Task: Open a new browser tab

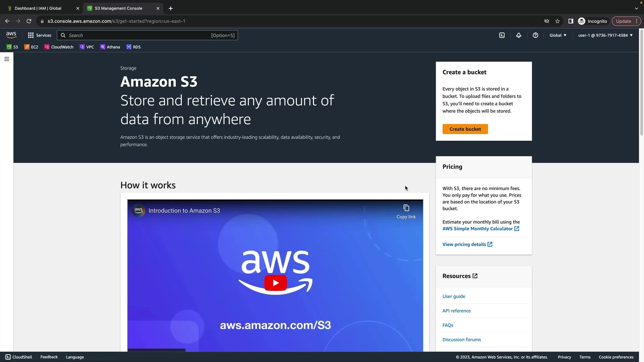Action: click(171, 8)
